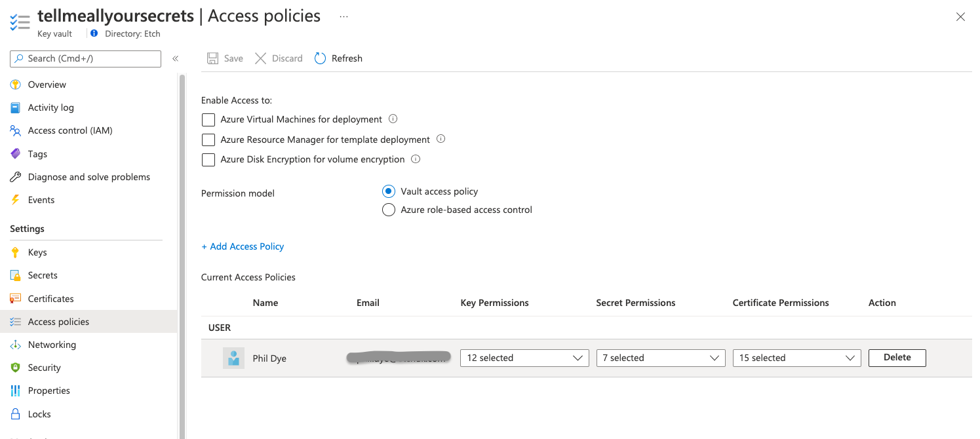Click the Phil Dye name cell

[x=269, y=358]
